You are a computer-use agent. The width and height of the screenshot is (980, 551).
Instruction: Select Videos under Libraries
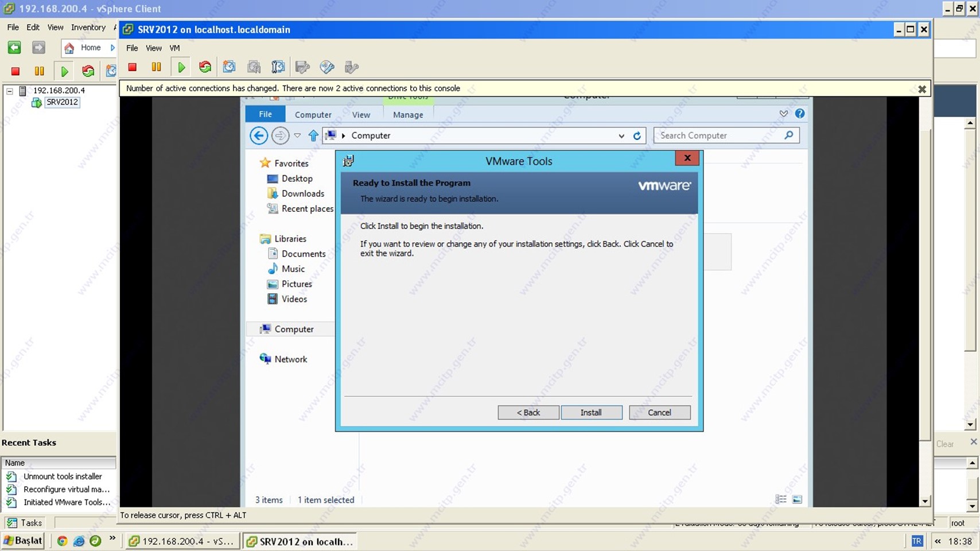(294, 299)
